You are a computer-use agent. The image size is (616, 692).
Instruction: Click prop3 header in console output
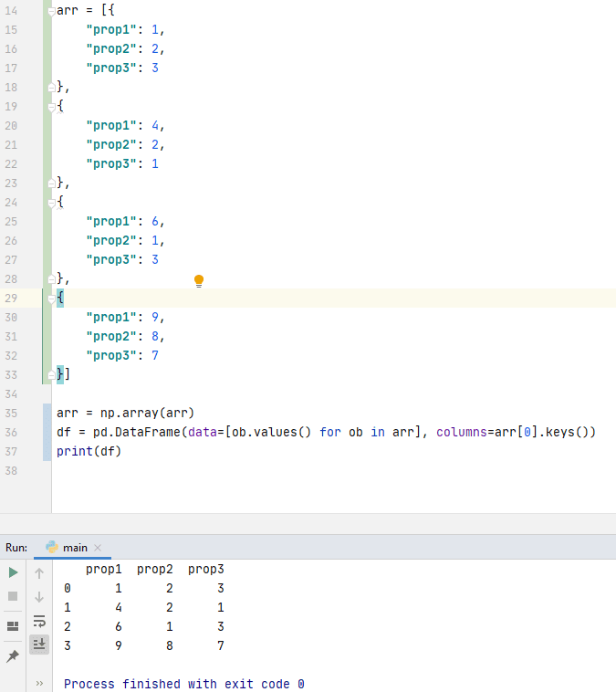pyautogui.click(x=206, y=570)
